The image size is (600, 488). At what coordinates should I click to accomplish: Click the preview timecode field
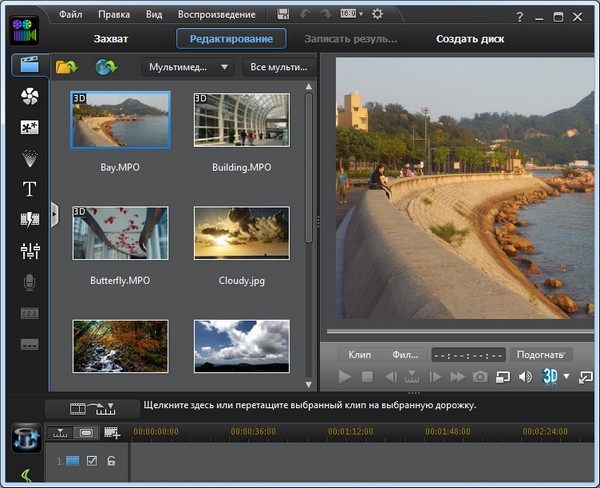[x=468, y=355]
